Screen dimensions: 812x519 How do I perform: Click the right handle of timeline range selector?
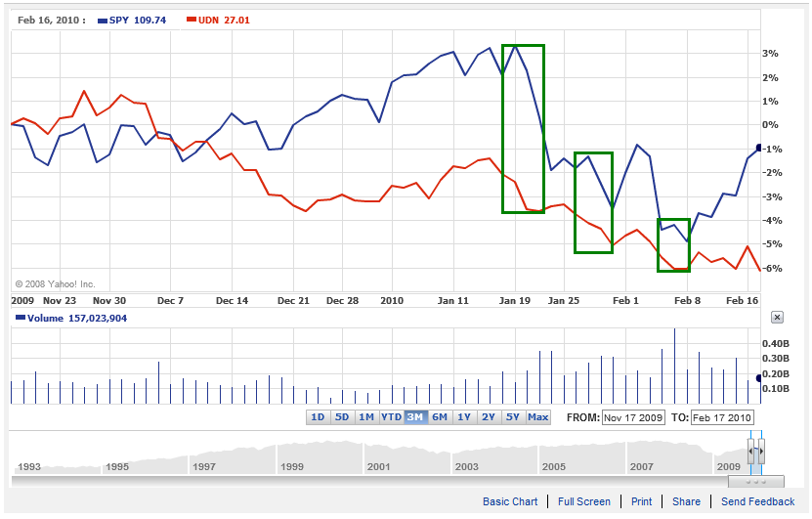[761, 452]
